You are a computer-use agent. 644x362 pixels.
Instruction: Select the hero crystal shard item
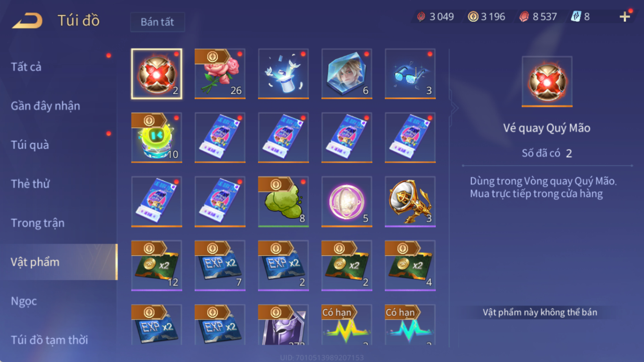[347, 74]
